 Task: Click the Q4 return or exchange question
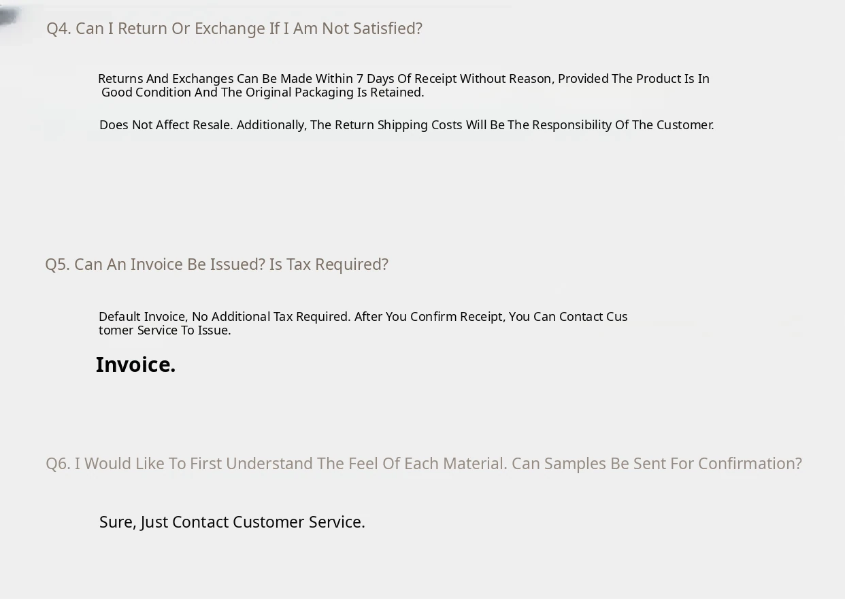tap(234, 29)
